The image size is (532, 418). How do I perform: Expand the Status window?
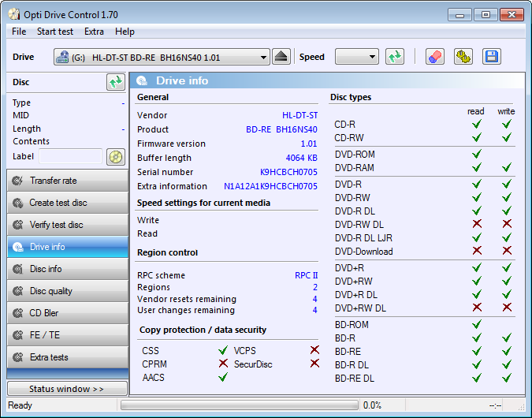coord(67,389)
